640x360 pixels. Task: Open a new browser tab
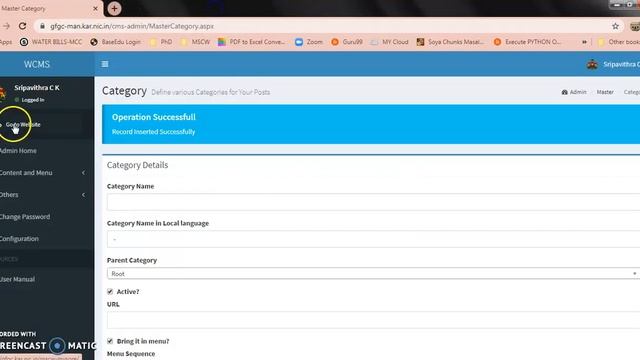tap(114, 8)
